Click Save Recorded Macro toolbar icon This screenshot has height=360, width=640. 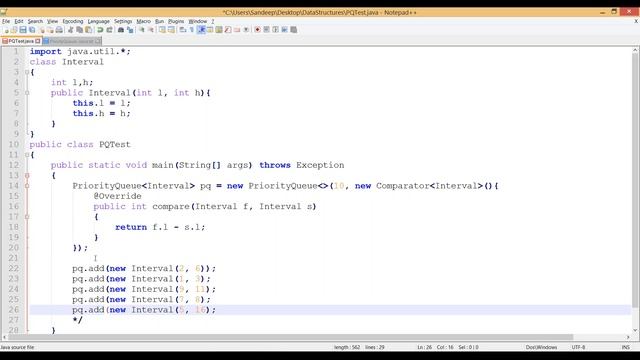coord(293,30)
